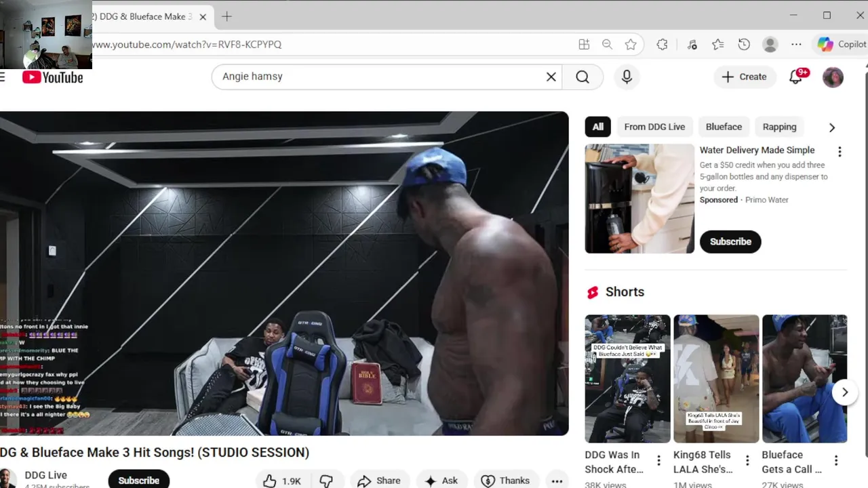This screenshot has width=868, height=488.
Task: Open the Favorites list icon
Action: (x=718, y=44)
